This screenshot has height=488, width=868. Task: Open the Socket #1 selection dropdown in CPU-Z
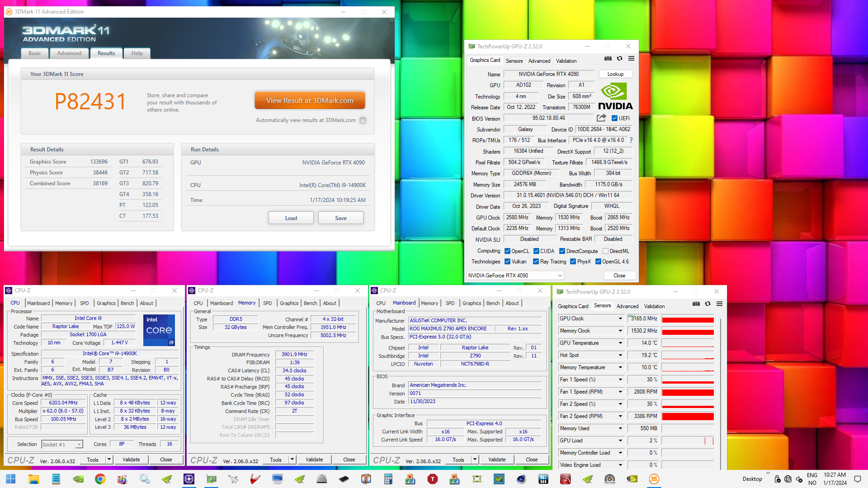point(62,444)
